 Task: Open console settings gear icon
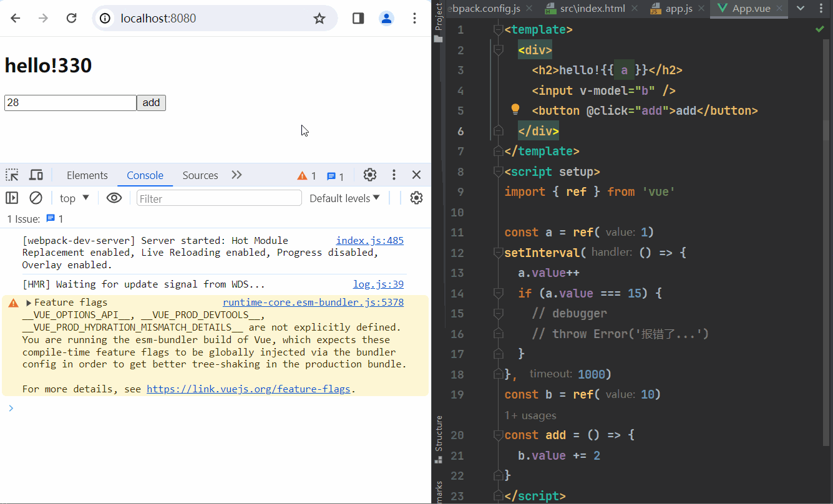(x=417, y=198)
